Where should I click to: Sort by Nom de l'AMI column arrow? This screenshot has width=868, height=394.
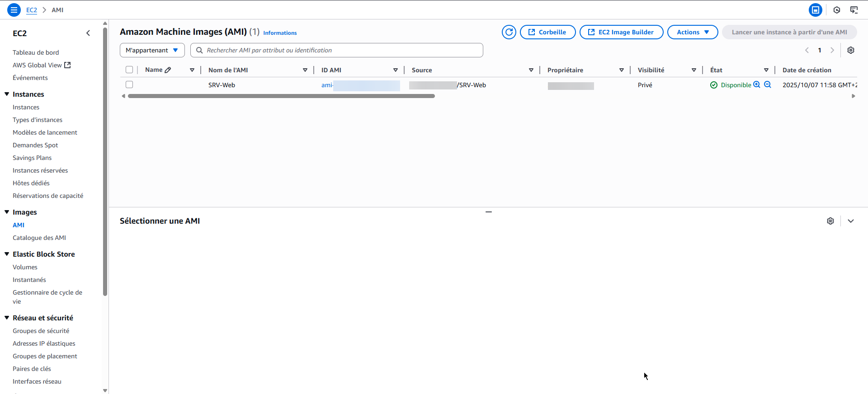[305, 70]
